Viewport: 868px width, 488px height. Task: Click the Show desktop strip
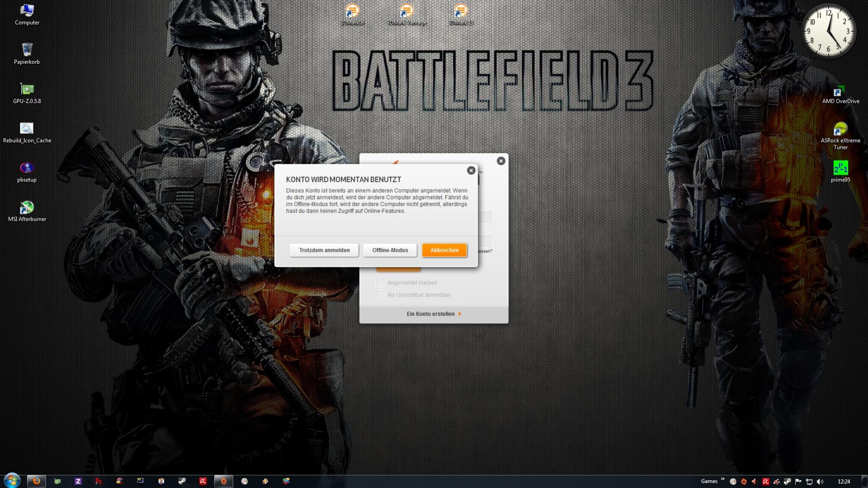(864, 481)
